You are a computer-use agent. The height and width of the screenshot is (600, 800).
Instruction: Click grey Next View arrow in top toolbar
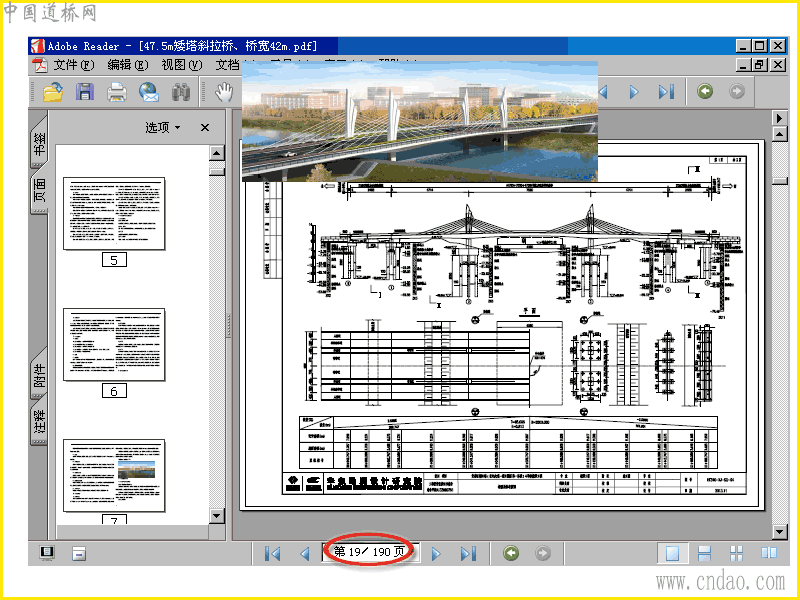[737, 91]
